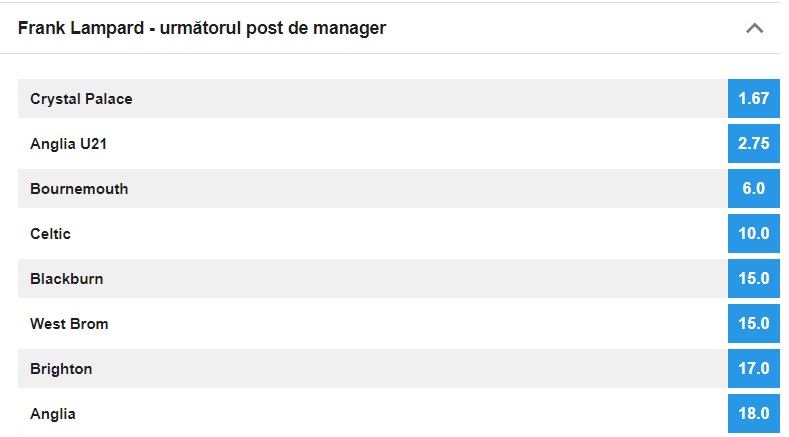
Task: Add Blackburn's 15.0 odds to the betslip
Action: point(753,279)
